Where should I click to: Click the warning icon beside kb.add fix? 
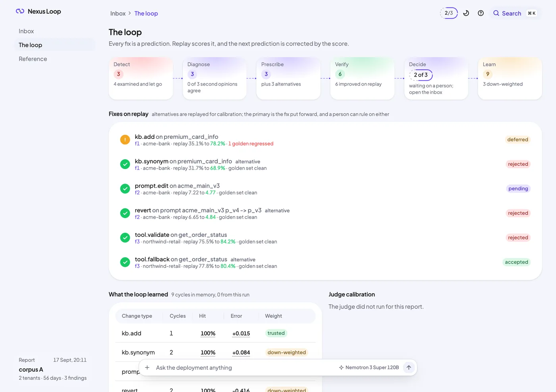point(125,140)
